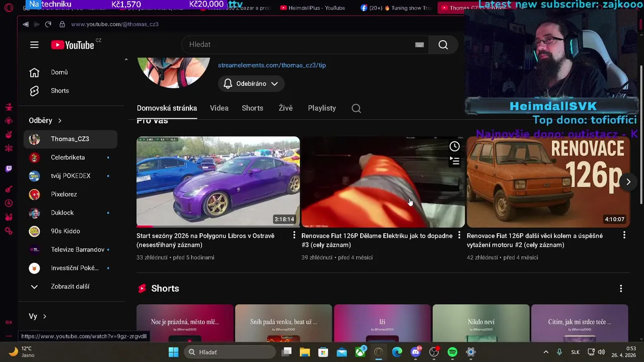Show hidden system tray icons
Viewport: 644px width, 362px height.
pyautogui.click(x=545, y=352)
